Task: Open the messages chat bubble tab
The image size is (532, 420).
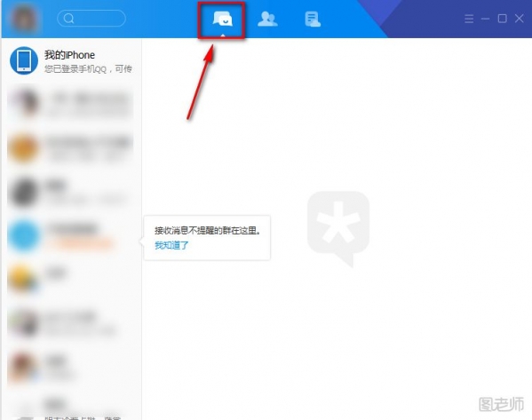Action: (222, 19)
